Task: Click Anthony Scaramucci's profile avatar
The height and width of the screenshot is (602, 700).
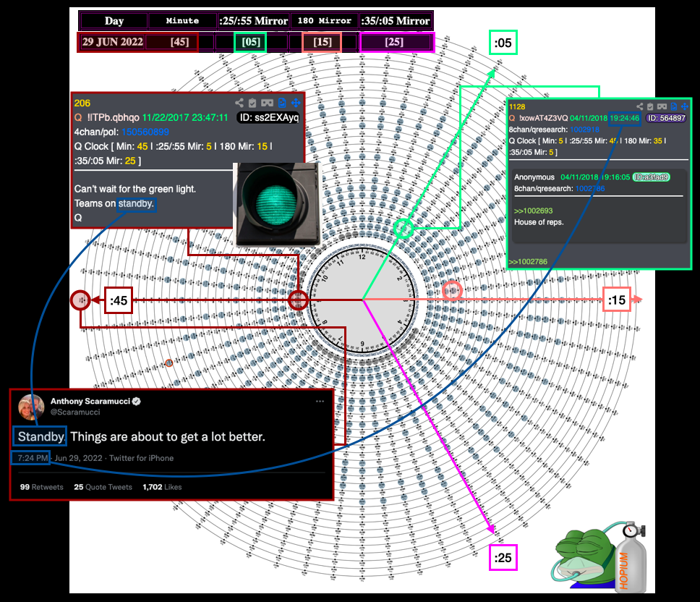Action: tap(31, 407)
